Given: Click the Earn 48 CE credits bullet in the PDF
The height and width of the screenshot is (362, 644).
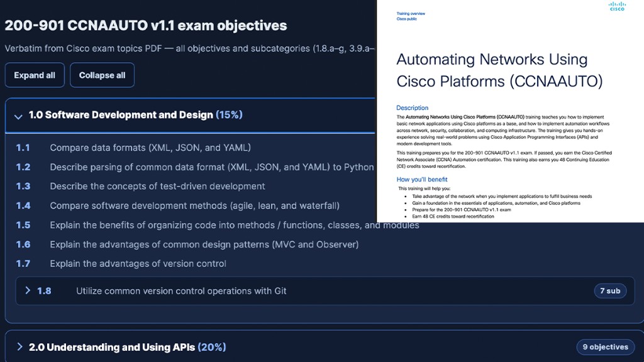Looking at the screenshot, I should (453, 216).
